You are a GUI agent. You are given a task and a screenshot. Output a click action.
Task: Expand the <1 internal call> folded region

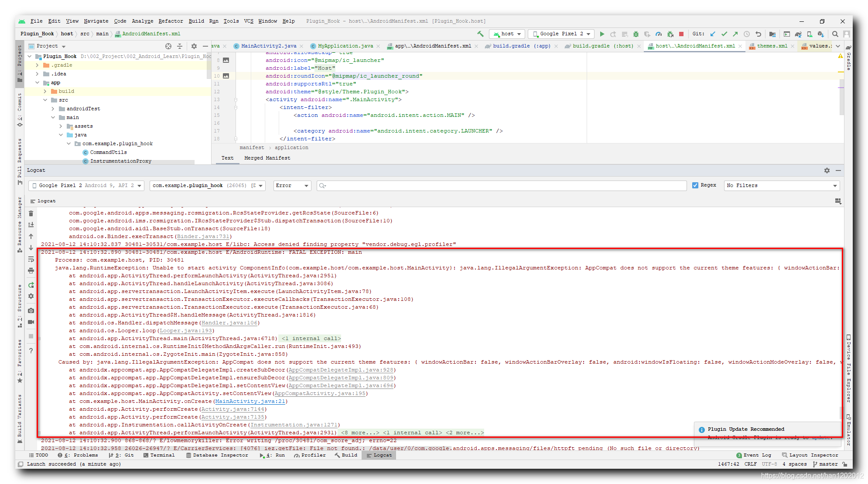coord(311,339)
